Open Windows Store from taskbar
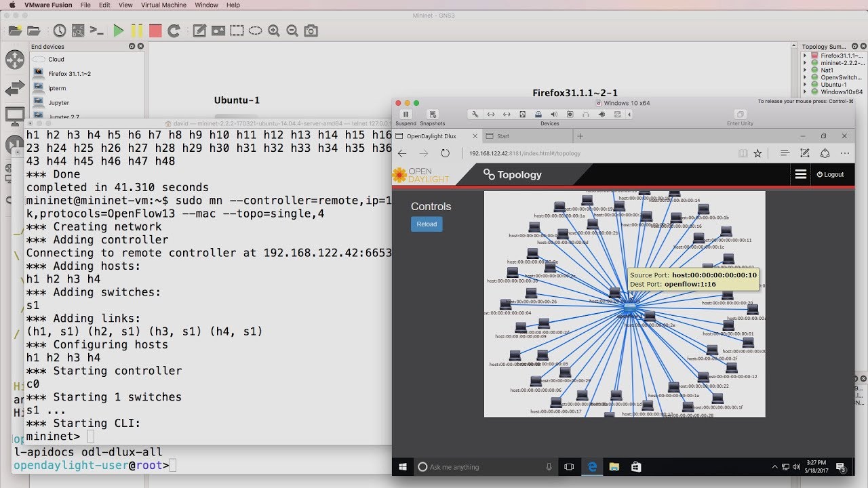Screen dimensions: 868x488 (x=635, y=466)
